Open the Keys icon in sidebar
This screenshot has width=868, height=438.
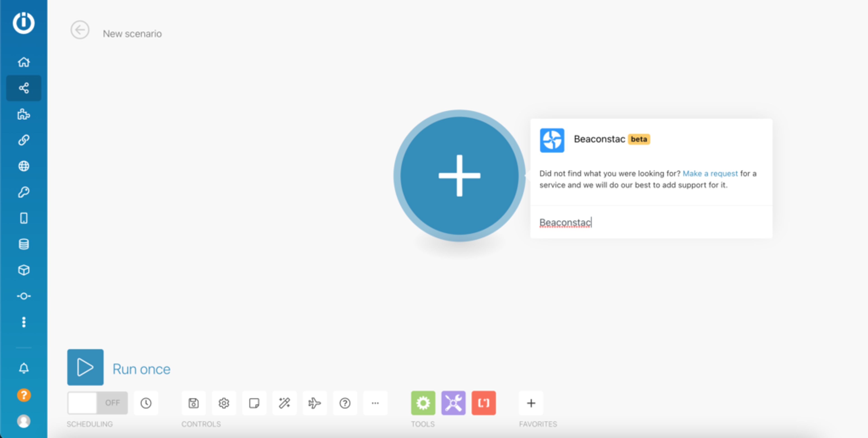(x=24, y=192)
